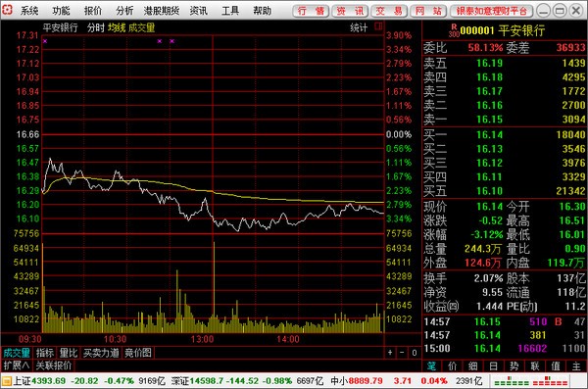This screenshot has height=389, width=588.
Task: Select the 量比 tab below chart
Action: [x=69, y=353]
